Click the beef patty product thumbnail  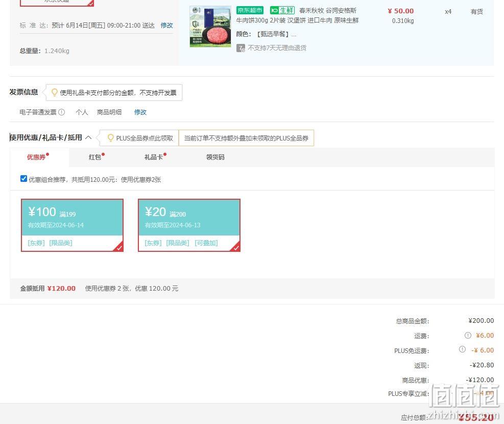(x=210, y=27)
